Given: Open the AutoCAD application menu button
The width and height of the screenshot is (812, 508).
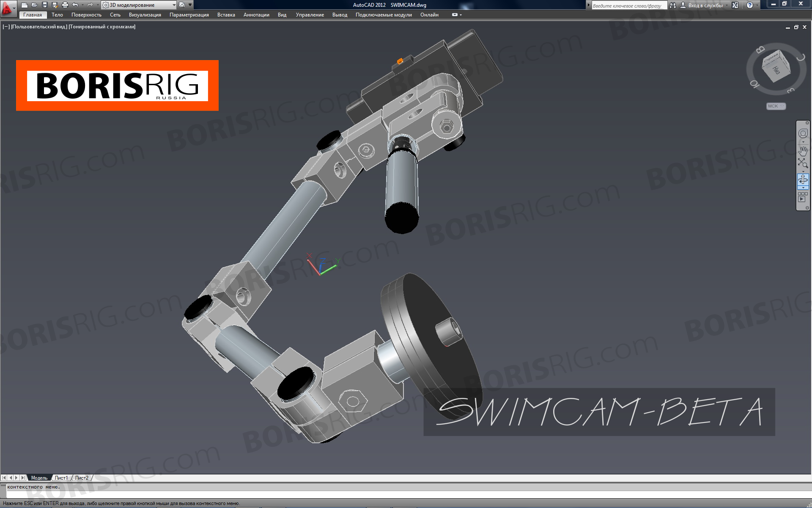Looking at the screenshot, I should pos(8,8).
